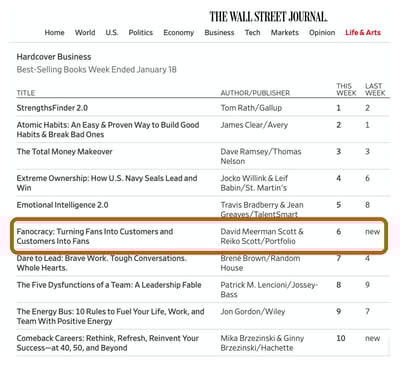
Task: Click last-week rank 7 for The Energy Bus
Action: tap(367, 312)
